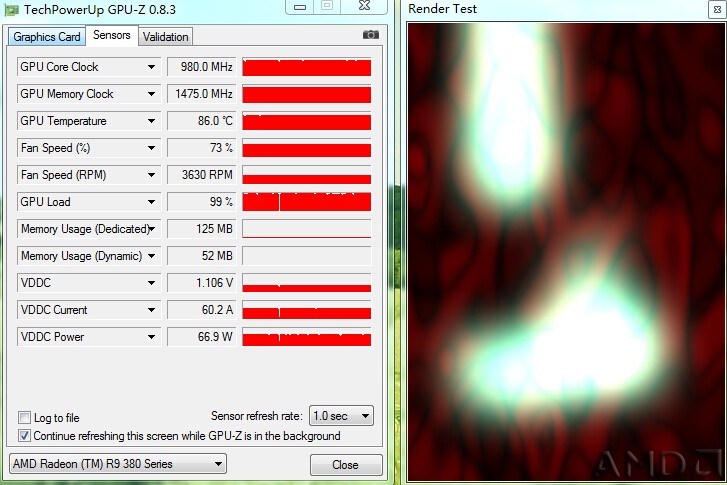Open the Sensor refresh rate dropdown
Screen dimensions: 727x485
(x=341, y=416)
